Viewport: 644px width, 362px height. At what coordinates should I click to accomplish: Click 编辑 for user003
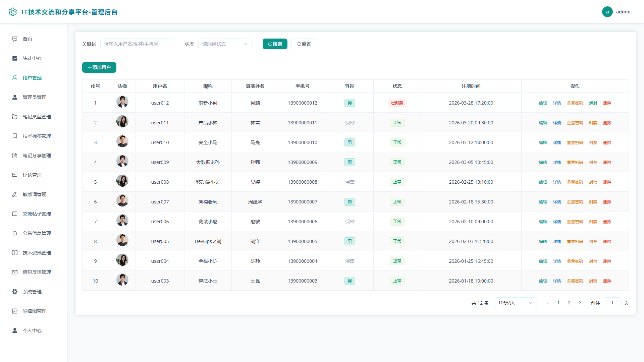[x=543, y=281]
